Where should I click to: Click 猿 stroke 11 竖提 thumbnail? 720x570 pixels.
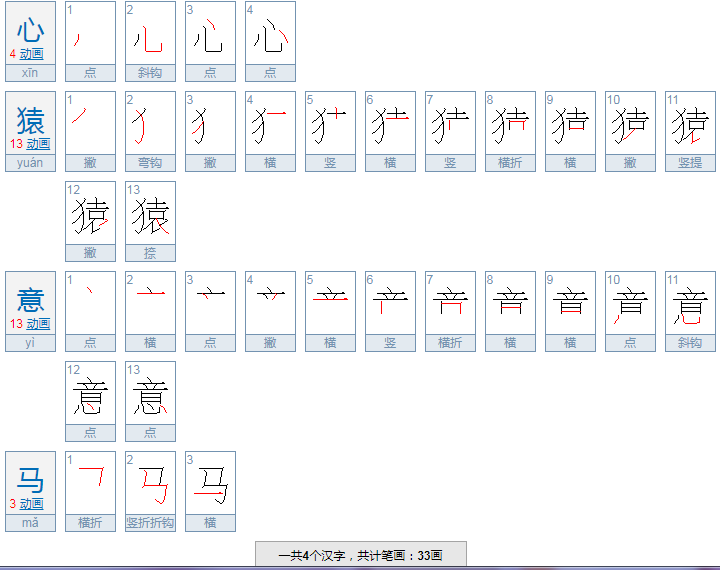pyautogui.click(x=690, y=124)
